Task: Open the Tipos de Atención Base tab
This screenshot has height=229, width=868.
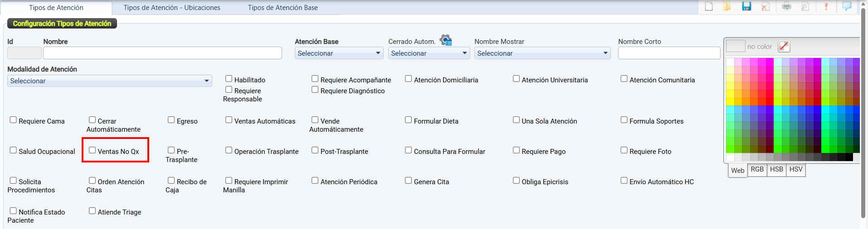Action: click(x=283, y=8)
